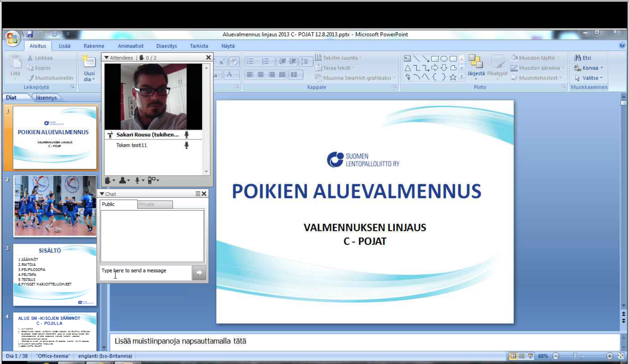
Task: Click the zoom in plus icon
Action: pyautogui.click(x=610, y=356)
